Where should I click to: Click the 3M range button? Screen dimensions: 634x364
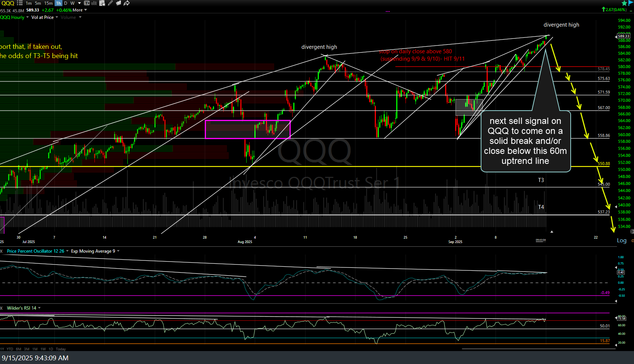27,349
